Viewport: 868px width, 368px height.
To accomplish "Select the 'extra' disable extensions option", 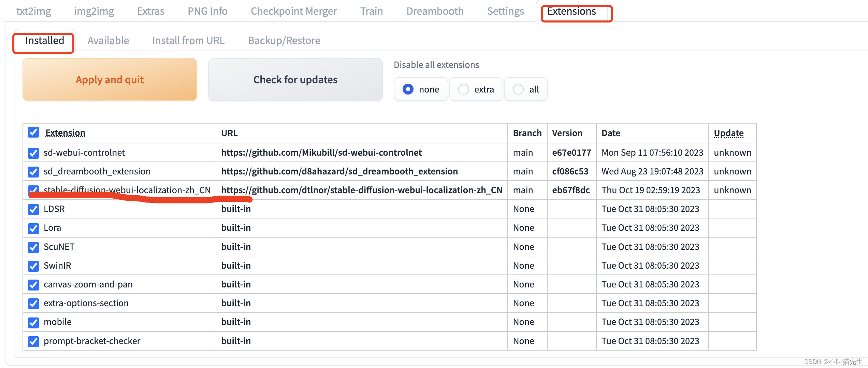I will point(476,89).
